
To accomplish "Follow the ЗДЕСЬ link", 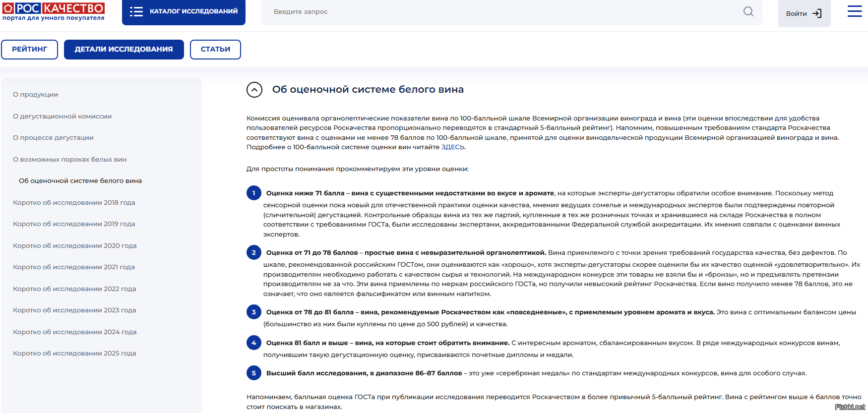I will [x=453, y=147].
